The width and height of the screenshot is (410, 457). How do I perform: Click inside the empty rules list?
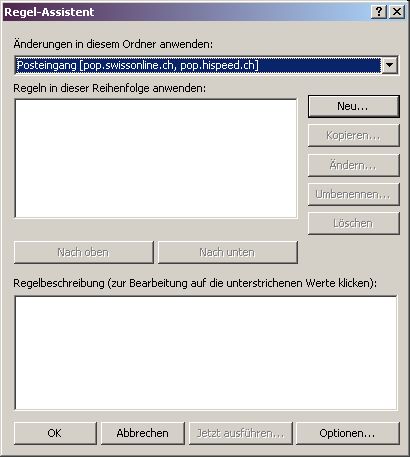tap(156, 159)
